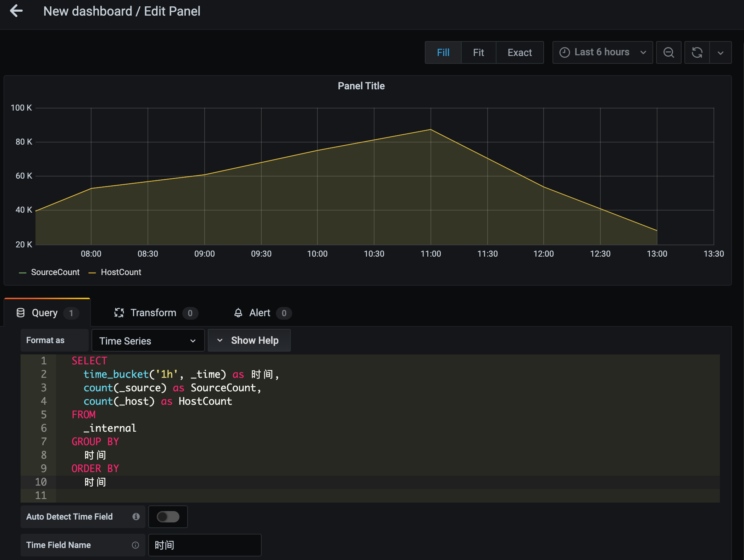744x560 pixels.
Task: Toggle the Auto Detect Time Field switch
Action: 168,517
